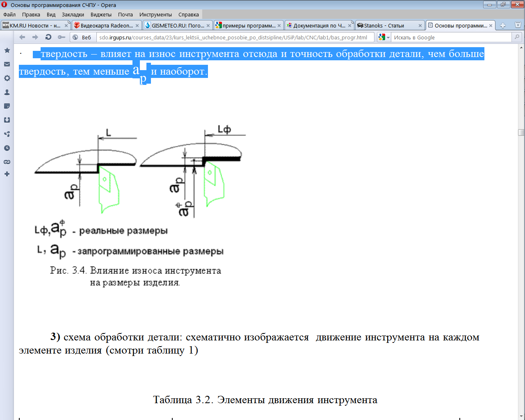Open the Инструменты menu
The image size is (525, 420).
[155, 14]
